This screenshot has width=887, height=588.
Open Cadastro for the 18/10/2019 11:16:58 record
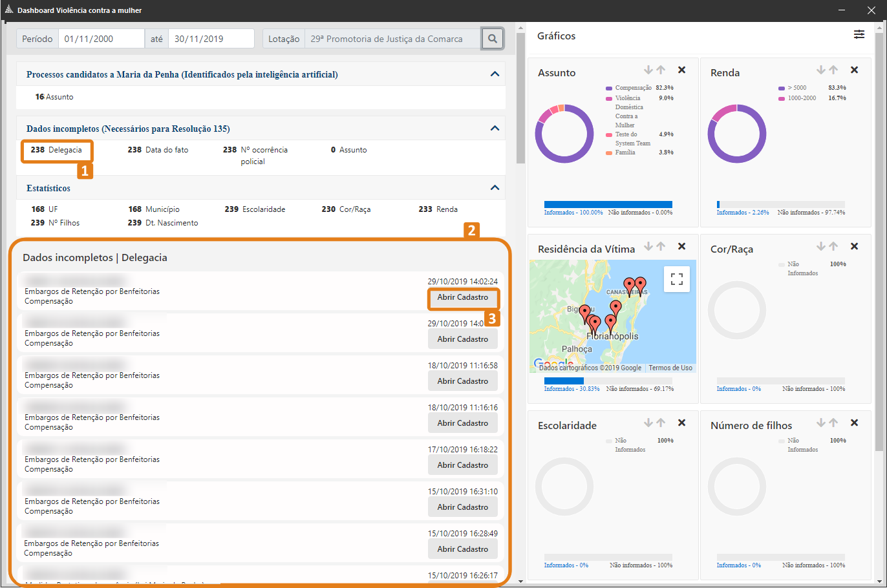pos(463,381)
